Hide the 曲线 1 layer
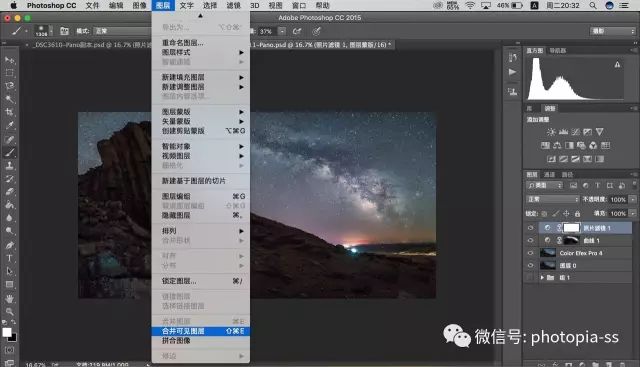The image size is (640, 367). (530, 240)
